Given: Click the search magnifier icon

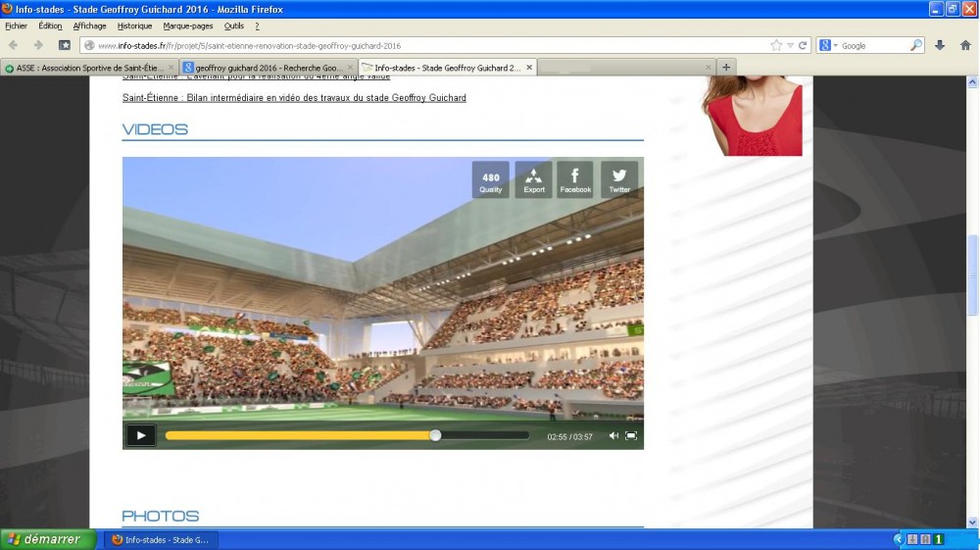Looking at the screenshot, I should (915, 45).
